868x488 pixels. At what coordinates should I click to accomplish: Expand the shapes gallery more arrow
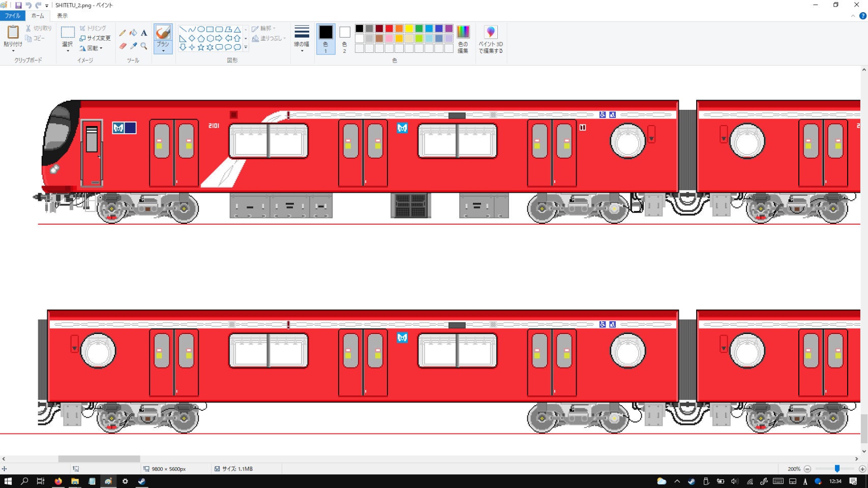(x=246, y=47)
